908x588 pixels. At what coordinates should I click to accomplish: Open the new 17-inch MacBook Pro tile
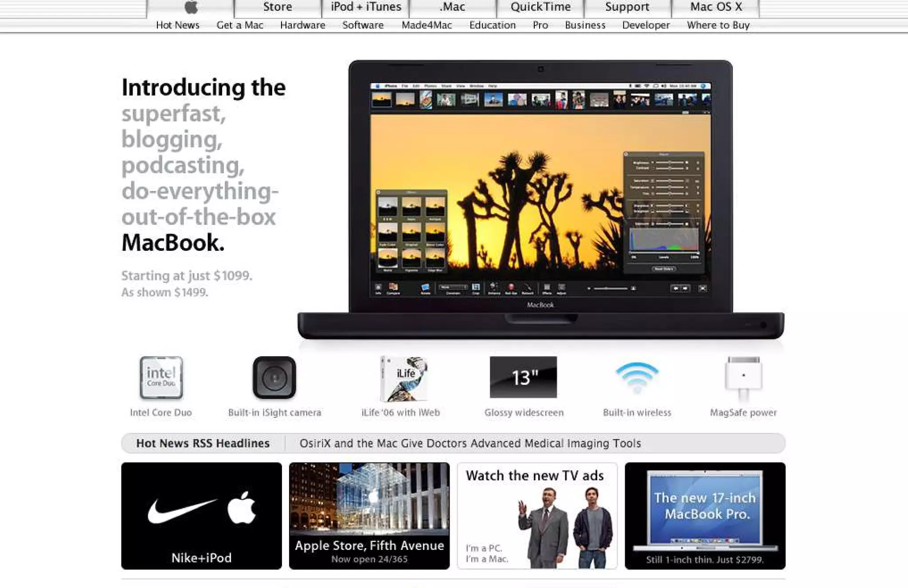point(705,516)
